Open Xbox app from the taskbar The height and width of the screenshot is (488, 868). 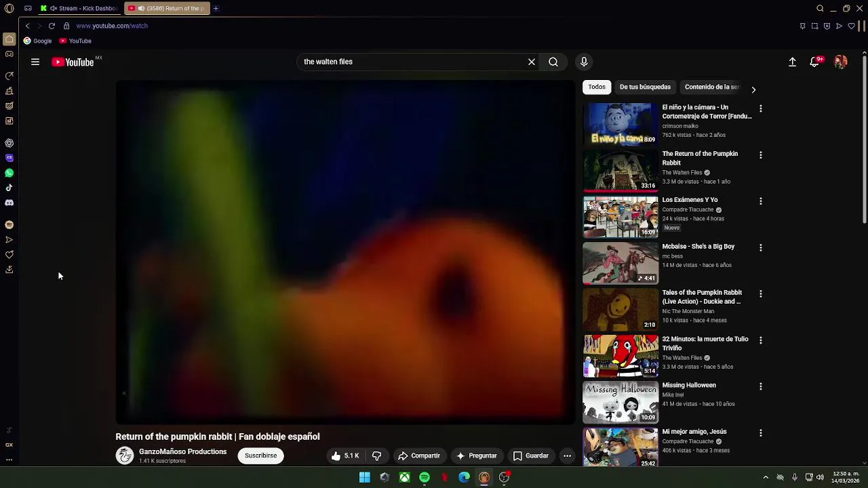point(405,478)
